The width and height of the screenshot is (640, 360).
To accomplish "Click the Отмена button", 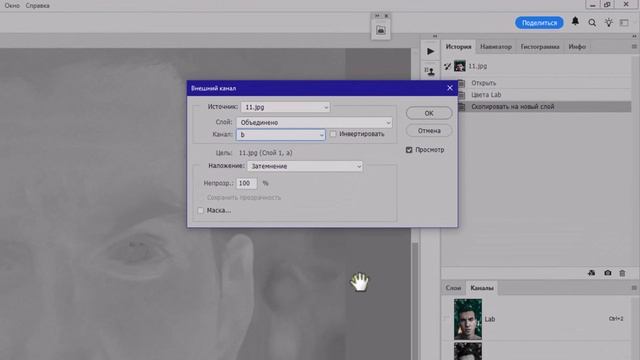I will [429, 131].
